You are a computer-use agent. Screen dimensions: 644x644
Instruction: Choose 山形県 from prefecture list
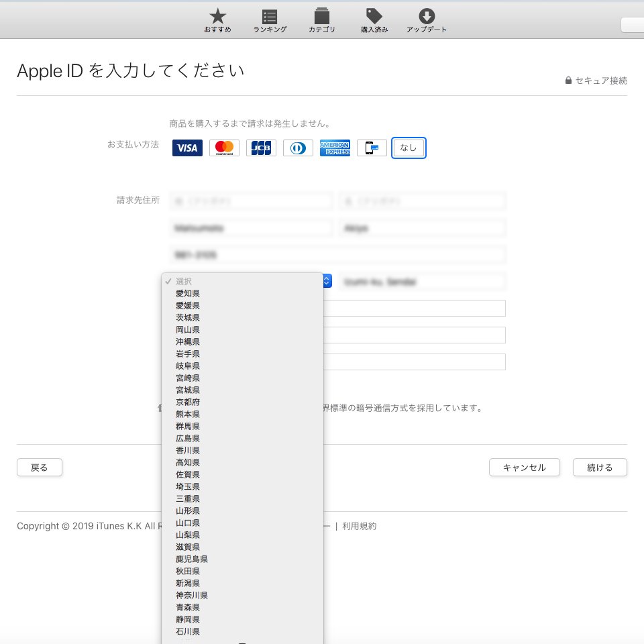pos(242,511)
